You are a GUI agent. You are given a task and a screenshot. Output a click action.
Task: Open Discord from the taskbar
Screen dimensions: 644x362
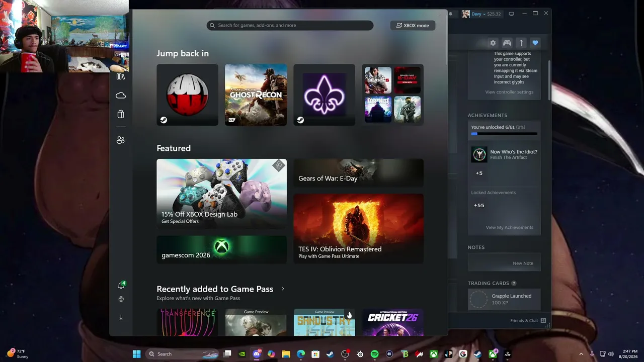257,354
